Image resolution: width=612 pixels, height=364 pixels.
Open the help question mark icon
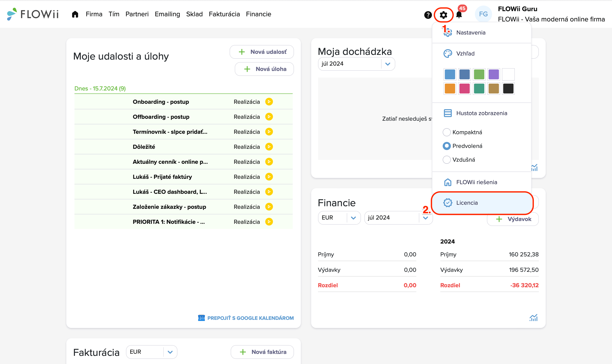pyautogui.click(x=428, y=15)
